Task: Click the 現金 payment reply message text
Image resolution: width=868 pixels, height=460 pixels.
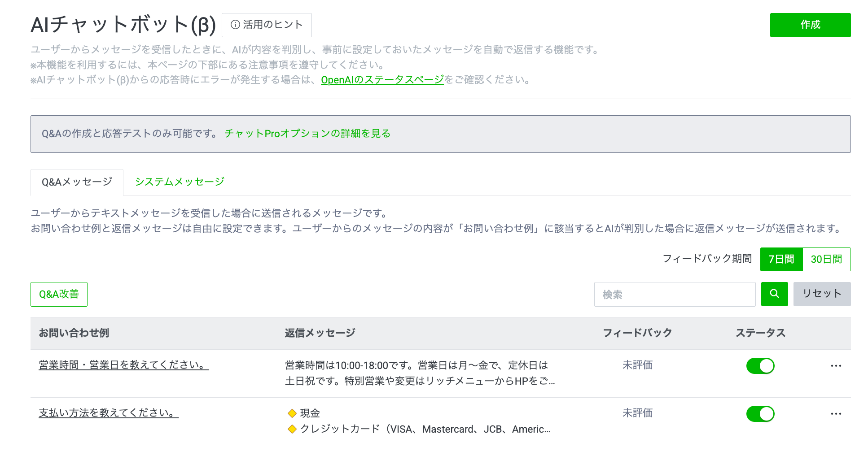Action: [310, 413]
